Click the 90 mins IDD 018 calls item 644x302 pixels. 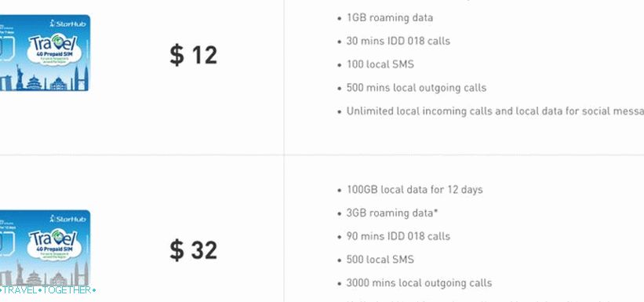(x=398, y=237)
